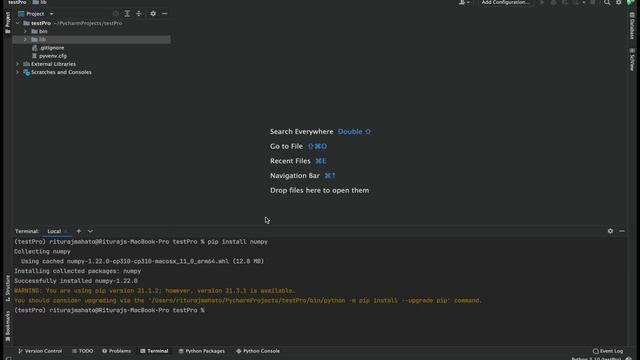The width and height of the screenshot is (640, 360).
Task: Switch to the Local terminal tab
Action: [x=54, y=231]
